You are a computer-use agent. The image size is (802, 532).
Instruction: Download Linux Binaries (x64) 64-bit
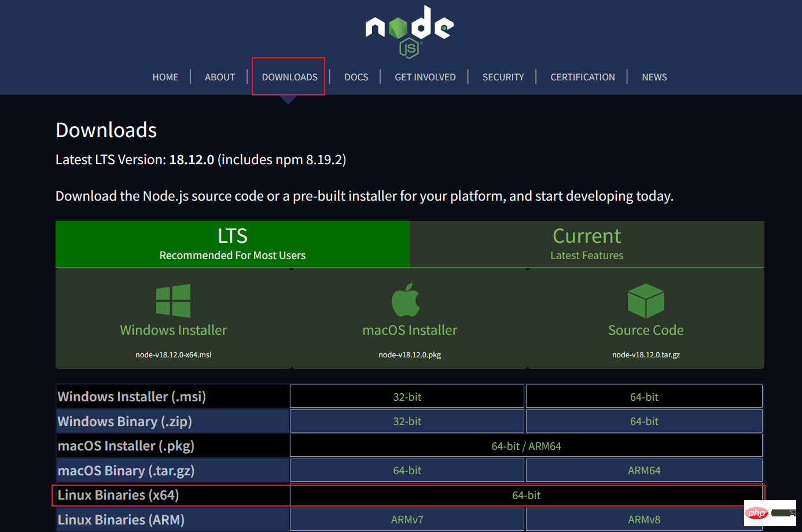click(526, 495)
